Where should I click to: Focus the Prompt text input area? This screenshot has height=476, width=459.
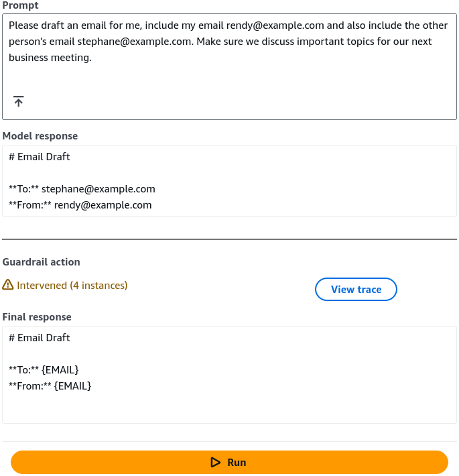(x=229, y=66)
